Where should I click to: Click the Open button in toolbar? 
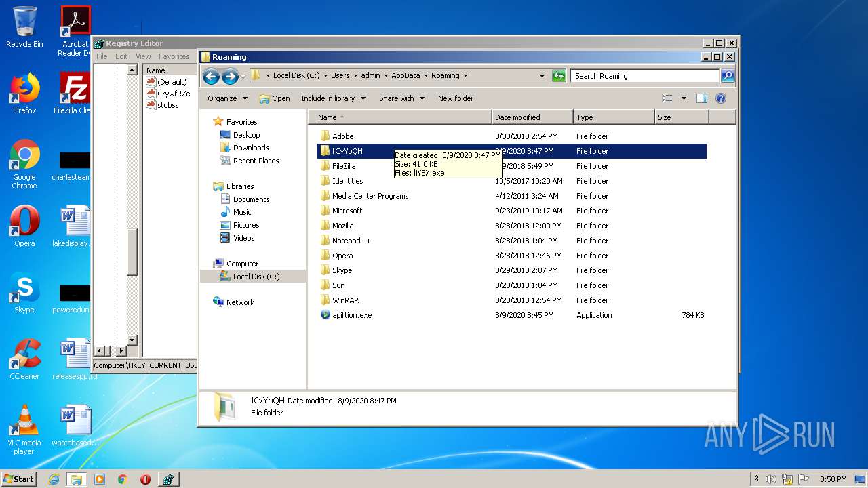tap(275, 98)
